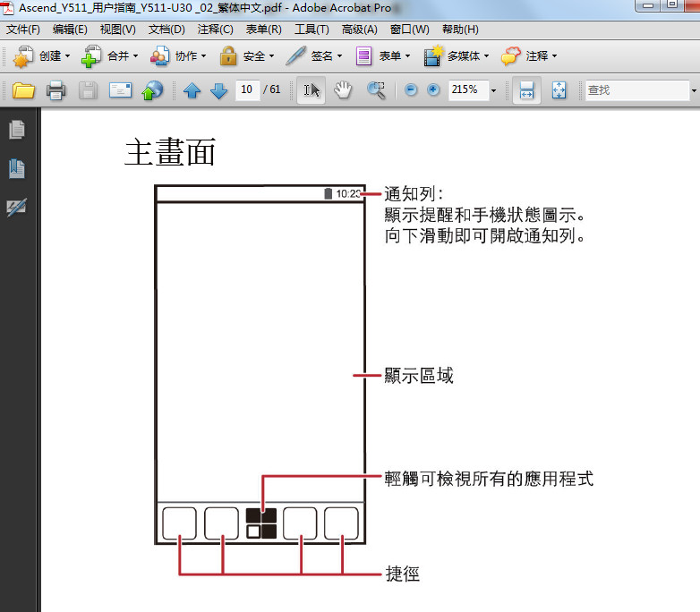Click the Print icon
This screenshot has width=700, height=612.
[55, 90]
